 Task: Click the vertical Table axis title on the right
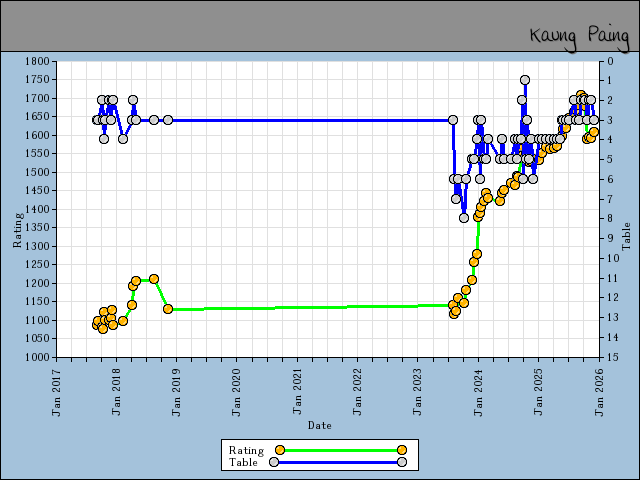coord(627,236)
